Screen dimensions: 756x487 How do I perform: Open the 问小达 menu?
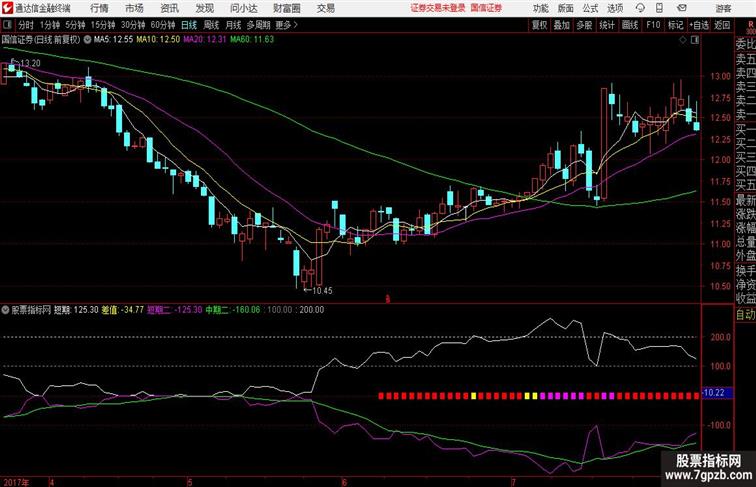click(x=243, y=8)
